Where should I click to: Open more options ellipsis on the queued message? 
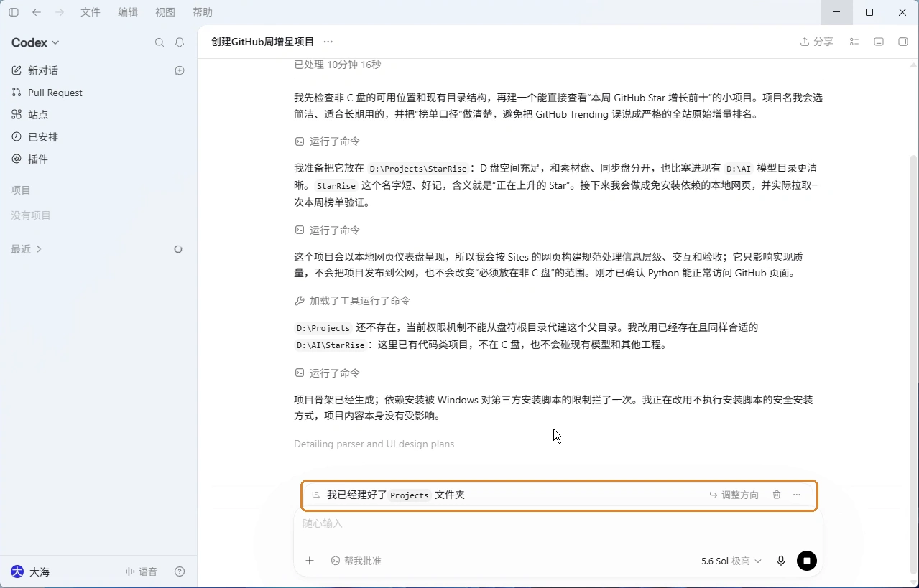797,495
